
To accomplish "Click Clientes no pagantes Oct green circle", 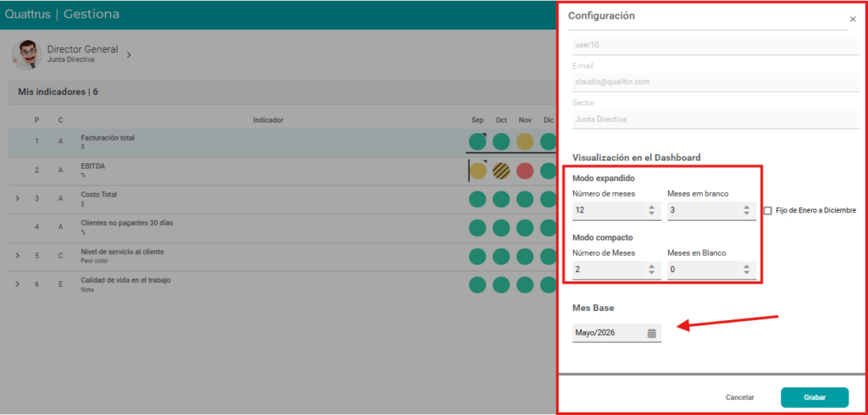I will click(x=501, y=228).
